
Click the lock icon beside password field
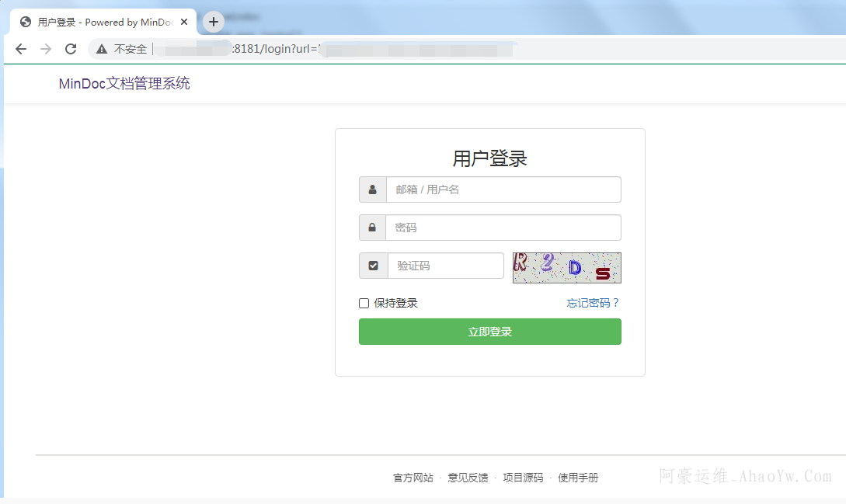point(373,228)
